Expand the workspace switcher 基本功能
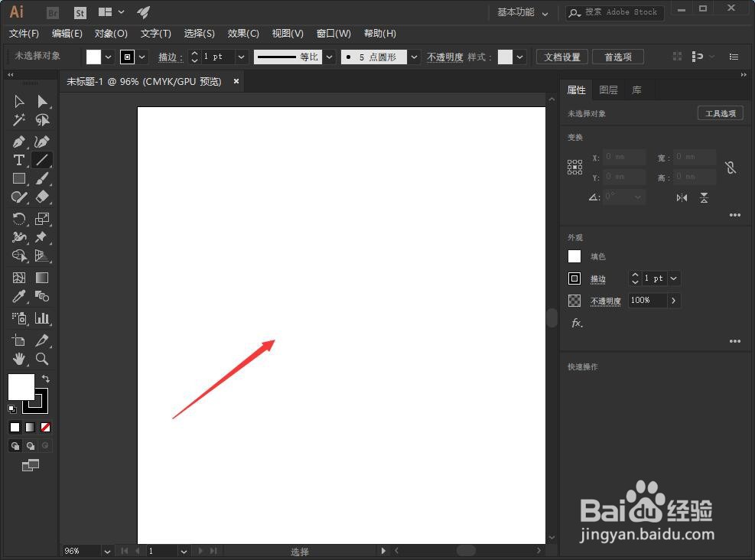The height and width of the screenshot is (560, 755). [x=522, y=12]
